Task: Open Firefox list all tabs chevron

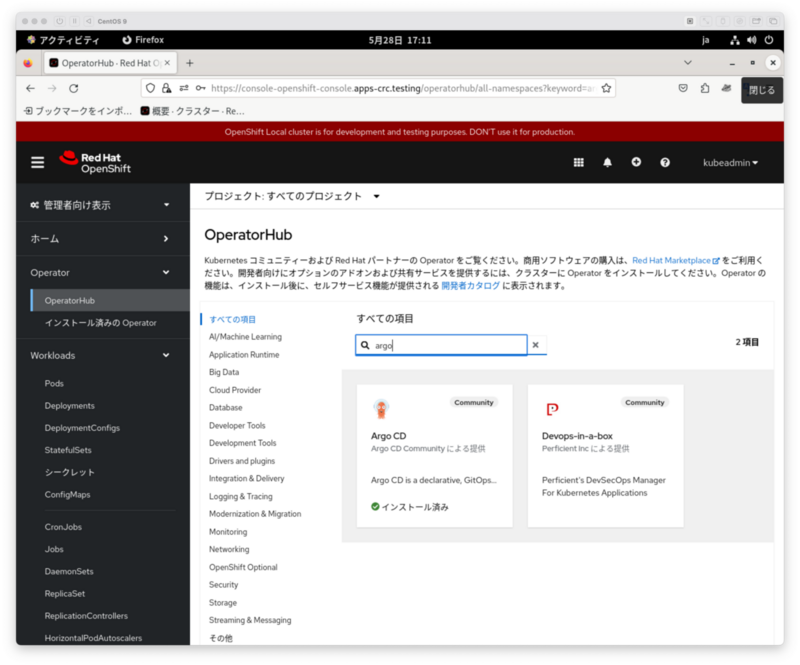Action: [688, 63]
